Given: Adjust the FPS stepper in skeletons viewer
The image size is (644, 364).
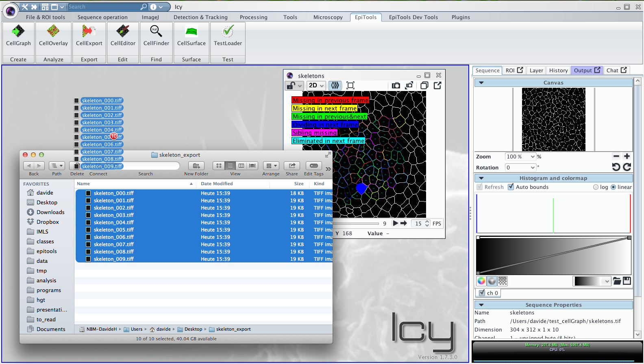Looking at the screenshot, I should tap(427, 223).
